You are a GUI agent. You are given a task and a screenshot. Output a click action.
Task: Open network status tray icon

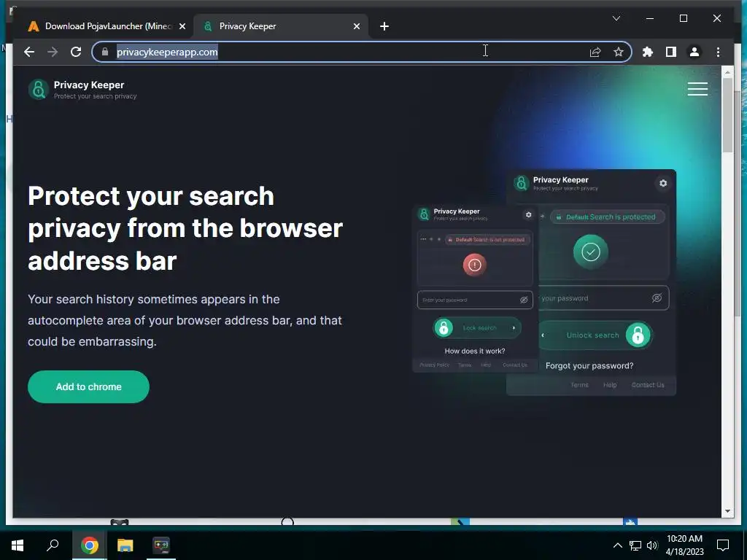click(x=635, y=545)
